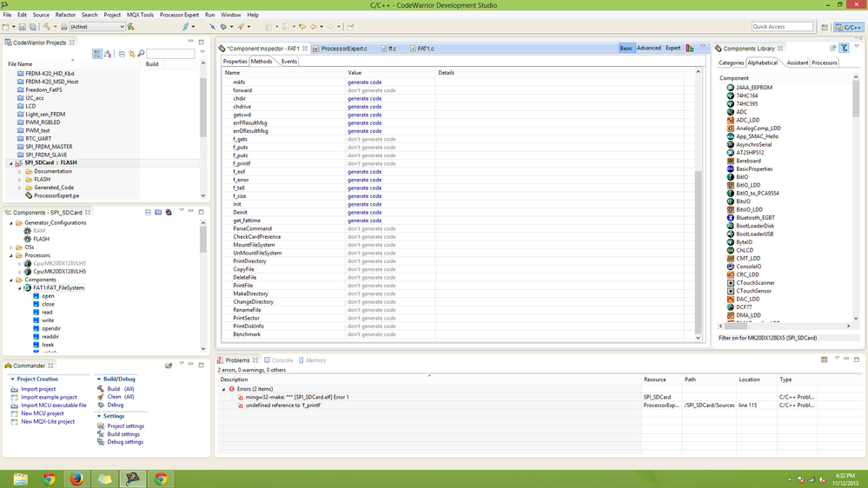Viewport: 868px width, 488px height.
Task: Click the colored bar chart icon in Component Inspector
Action: point(690,48)
